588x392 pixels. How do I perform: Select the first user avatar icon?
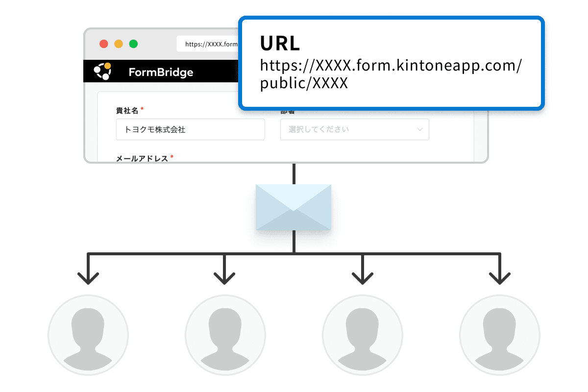point(88,335)
